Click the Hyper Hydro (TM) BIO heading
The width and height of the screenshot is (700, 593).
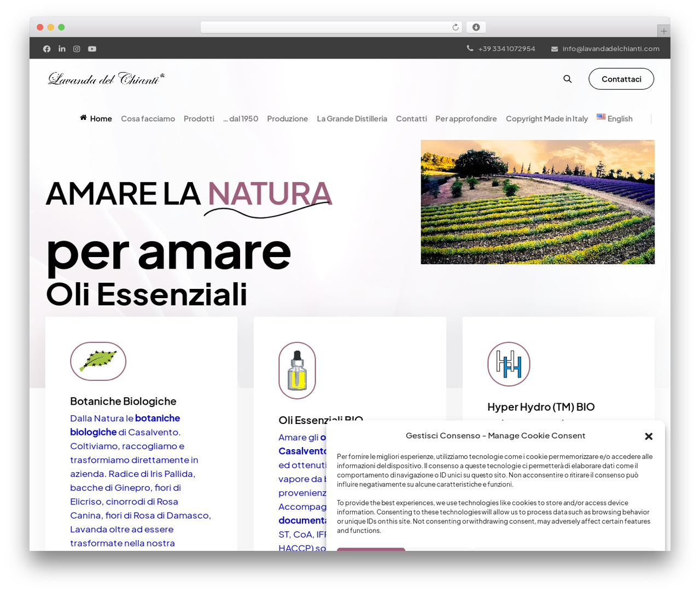(x=541, y=406)
